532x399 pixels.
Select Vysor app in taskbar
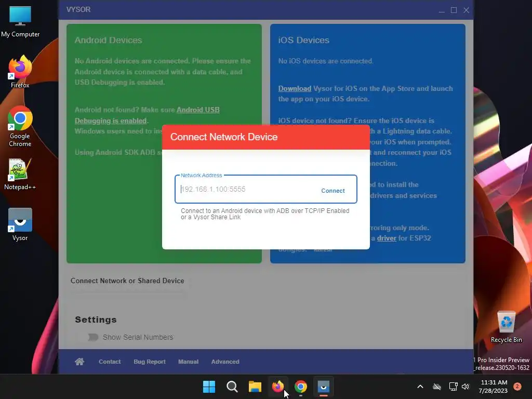point(323,387)
